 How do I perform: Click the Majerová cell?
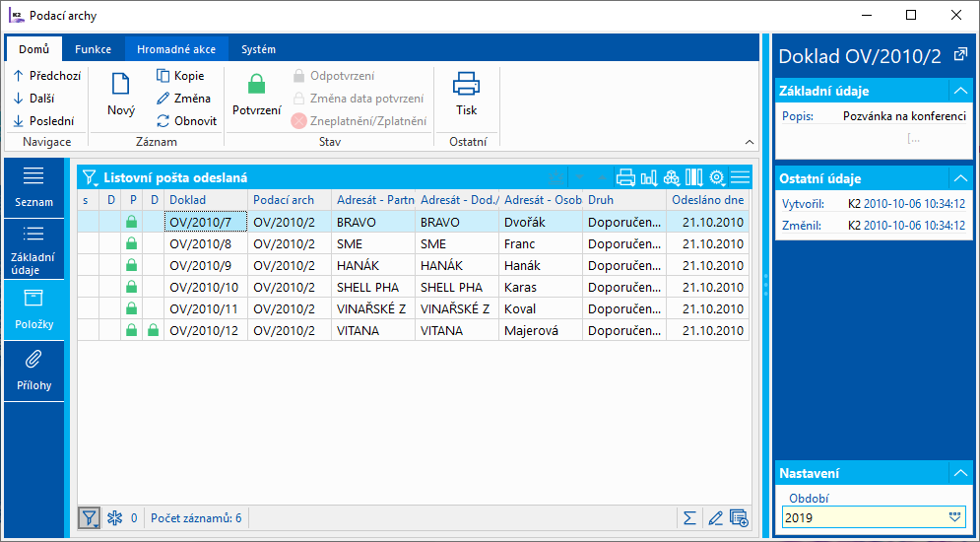pos(541,331)
